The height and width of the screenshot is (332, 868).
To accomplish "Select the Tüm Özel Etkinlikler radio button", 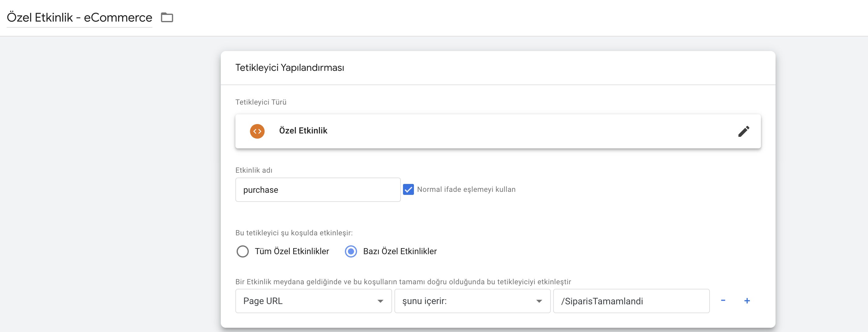I will coord(243,251).
